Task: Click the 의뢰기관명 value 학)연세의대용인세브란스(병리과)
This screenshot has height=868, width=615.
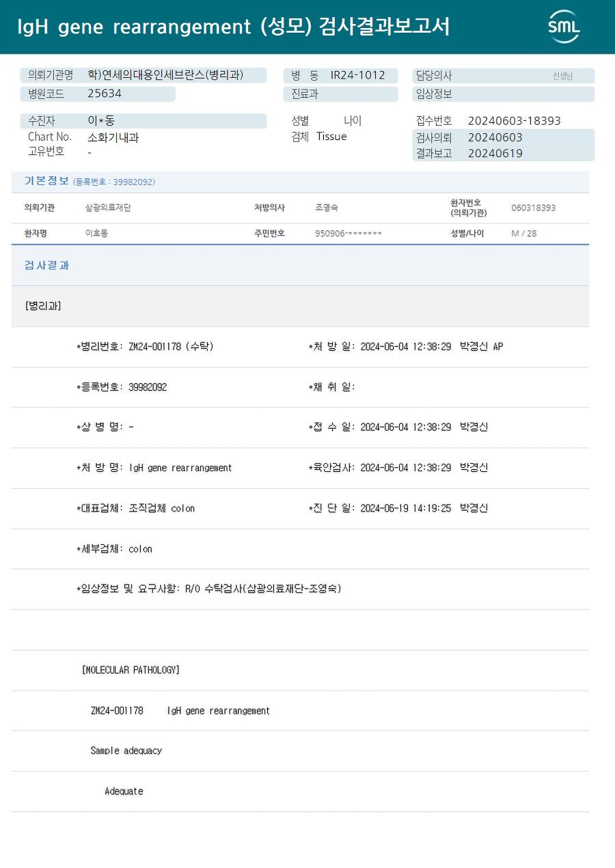Action: pyautogui.click(x=165, y=75)
